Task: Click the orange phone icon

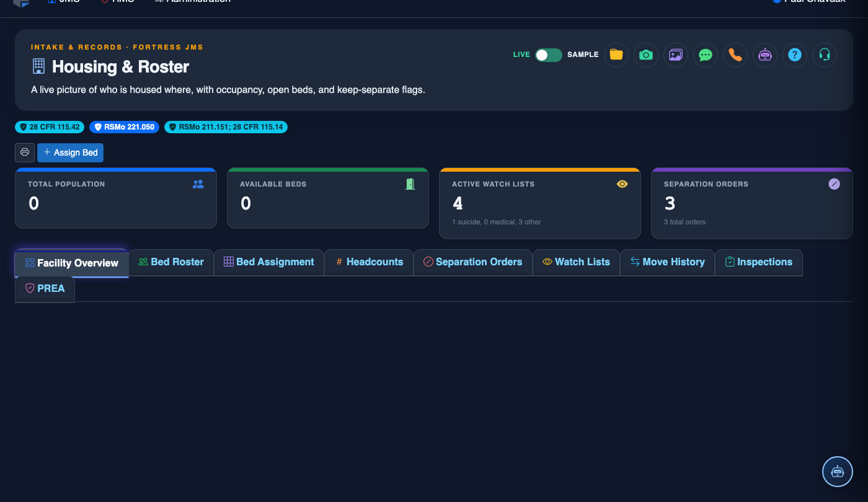Action: [735, 55]
